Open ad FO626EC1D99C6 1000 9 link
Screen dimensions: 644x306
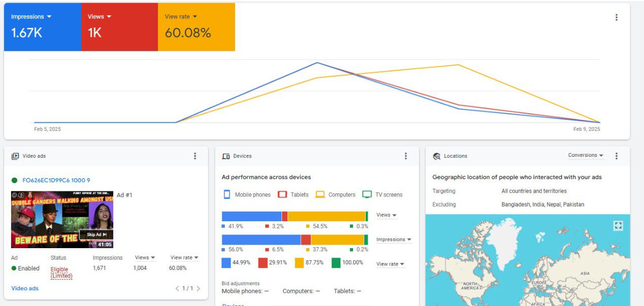[56, 180]
